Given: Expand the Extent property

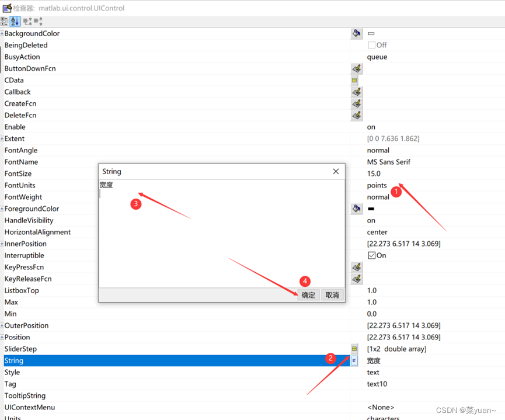Looking at the screenshot, I should 2,138.
